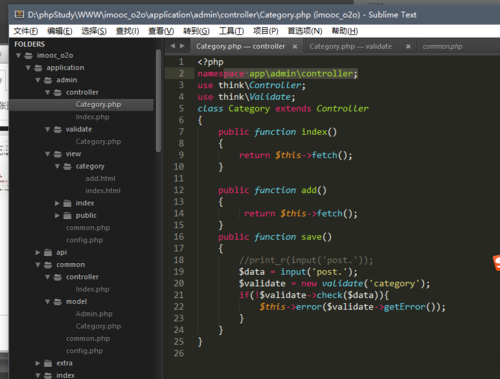
Task: Collapse the imooc_o2o root folder
Action: (x=19, y=55)
